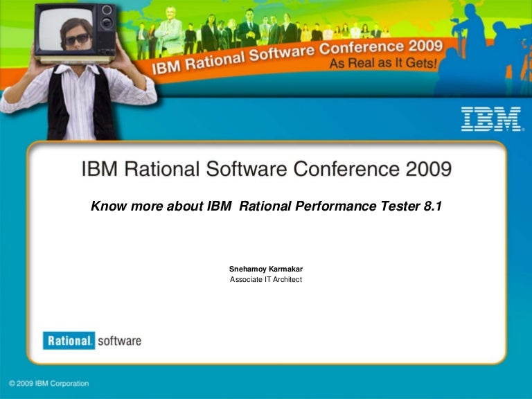Select the slide title 'IBM Rational Software Conference 2009'
This screenshot has width=532, height=399.
click(266, 168)
